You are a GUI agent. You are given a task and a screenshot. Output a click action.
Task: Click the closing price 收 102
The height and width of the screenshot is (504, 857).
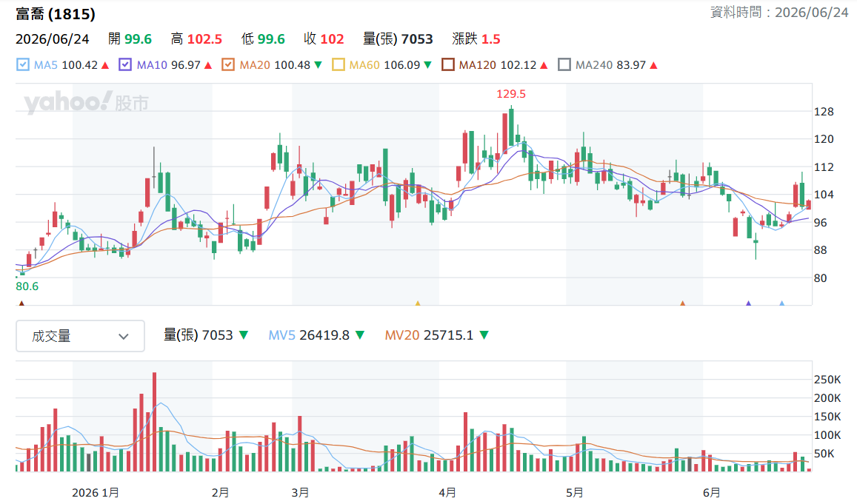[x=324, y=38]
